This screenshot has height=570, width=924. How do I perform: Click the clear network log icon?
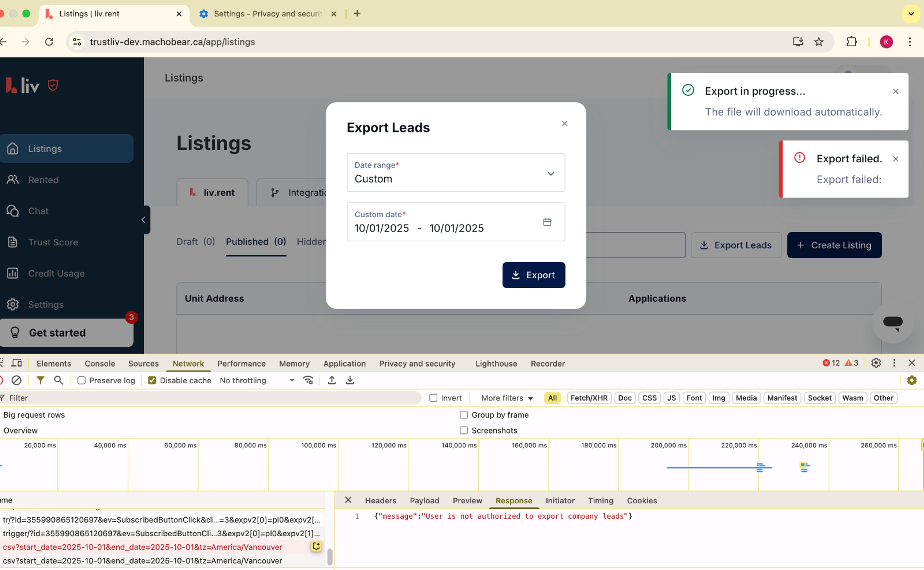16,380
